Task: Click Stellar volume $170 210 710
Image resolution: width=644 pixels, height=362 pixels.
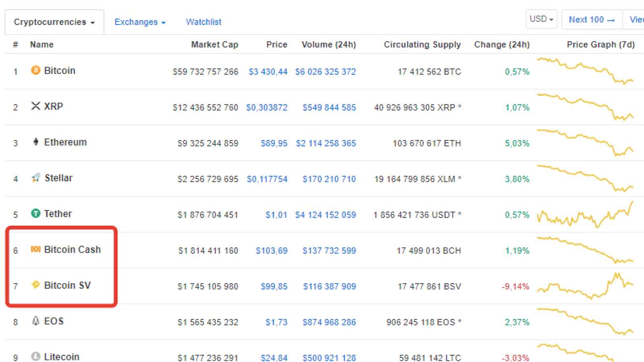Action: 329,179
